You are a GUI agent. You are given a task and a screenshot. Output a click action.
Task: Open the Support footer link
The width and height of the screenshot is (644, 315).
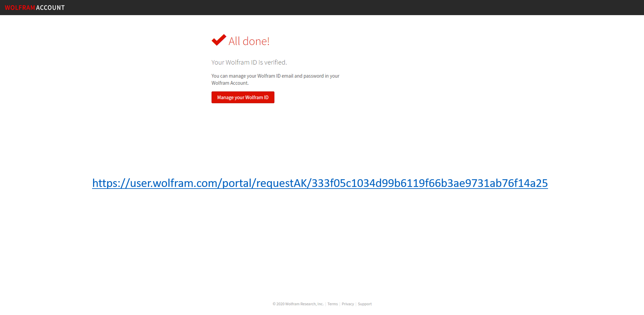[365, 304]
